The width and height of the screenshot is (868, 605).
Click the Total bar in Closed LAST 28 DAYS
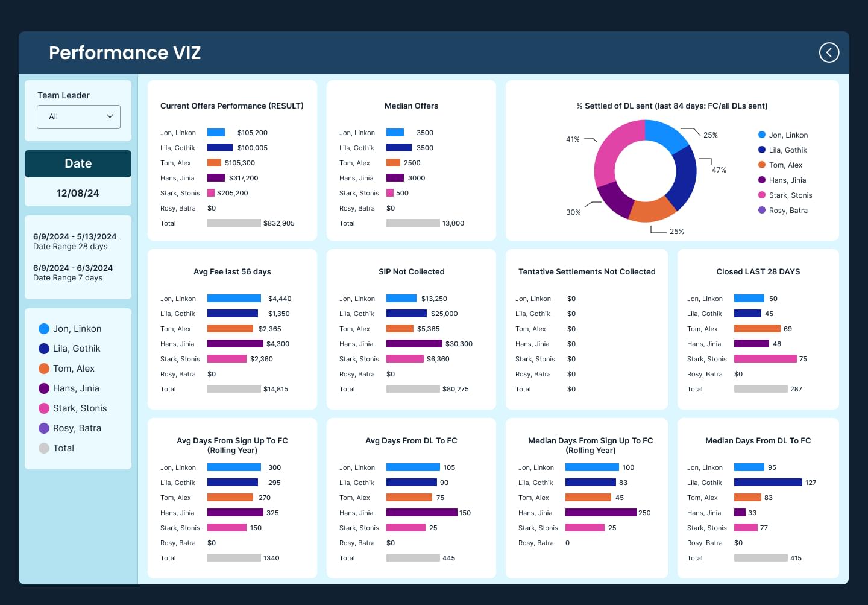[761, 389]
